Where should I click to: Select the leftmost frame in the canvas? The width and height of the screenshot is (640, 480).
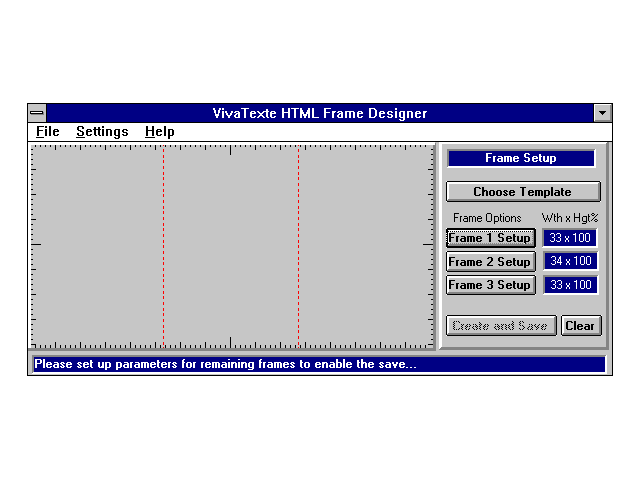(98, 245)
